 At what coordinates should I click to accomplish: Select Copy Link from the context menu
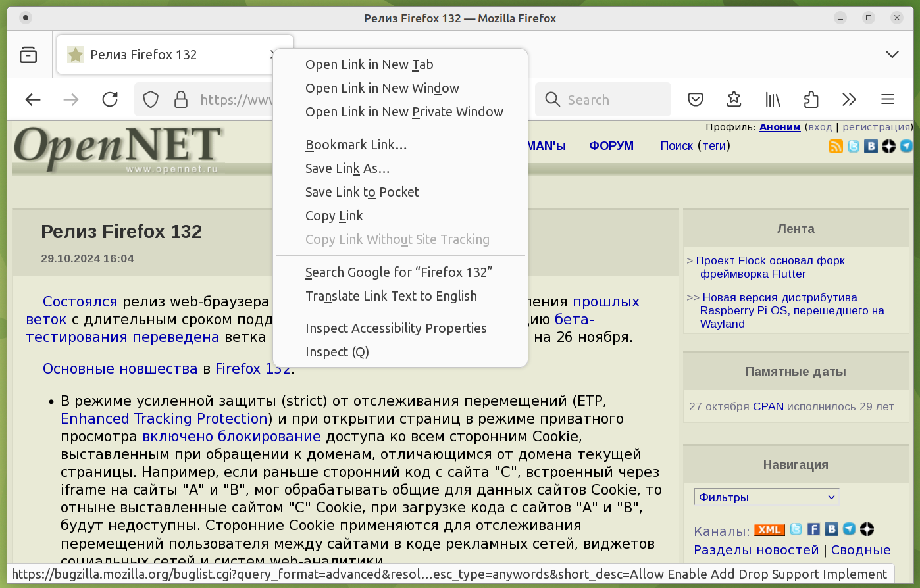click(x=334, y=216)
